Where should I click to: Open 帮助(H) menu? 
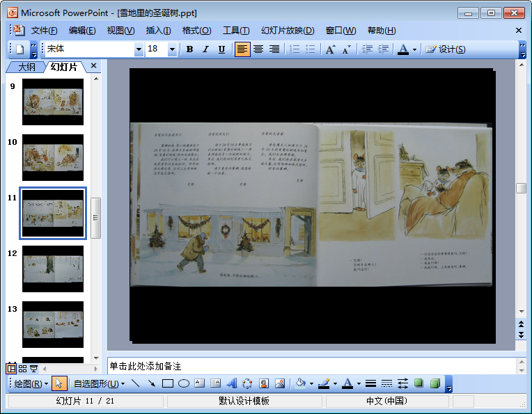click(382, 31)
